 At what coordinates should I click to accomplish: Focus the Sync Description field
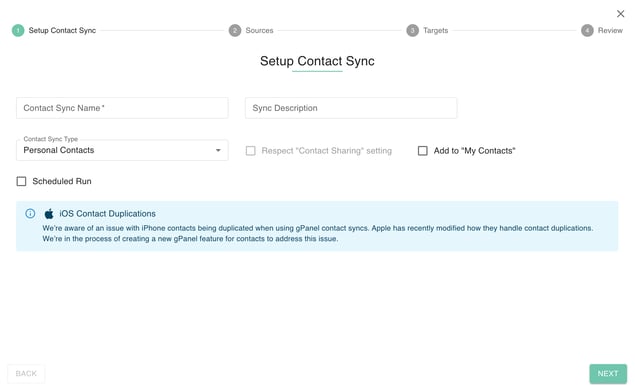(351, 108)
